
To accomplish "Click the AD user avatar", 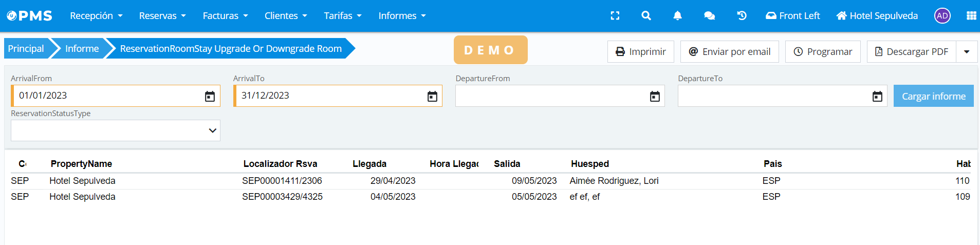I will [x=942, y=16].
